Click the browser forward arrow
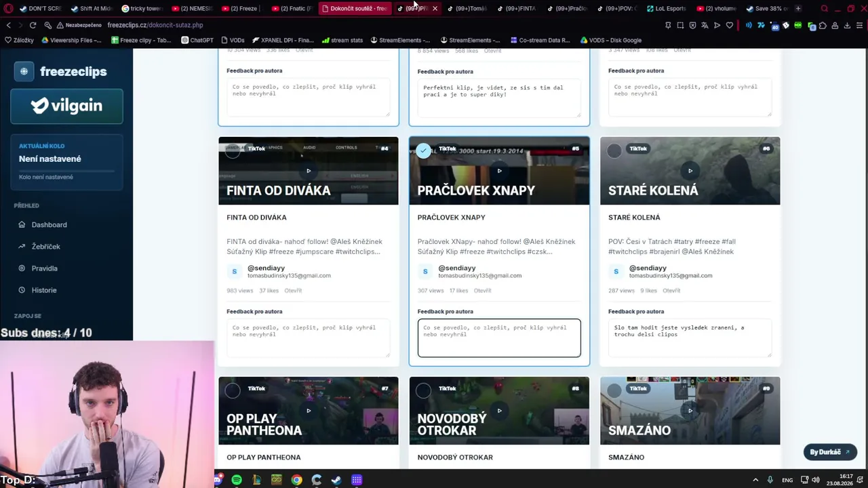 20,25
